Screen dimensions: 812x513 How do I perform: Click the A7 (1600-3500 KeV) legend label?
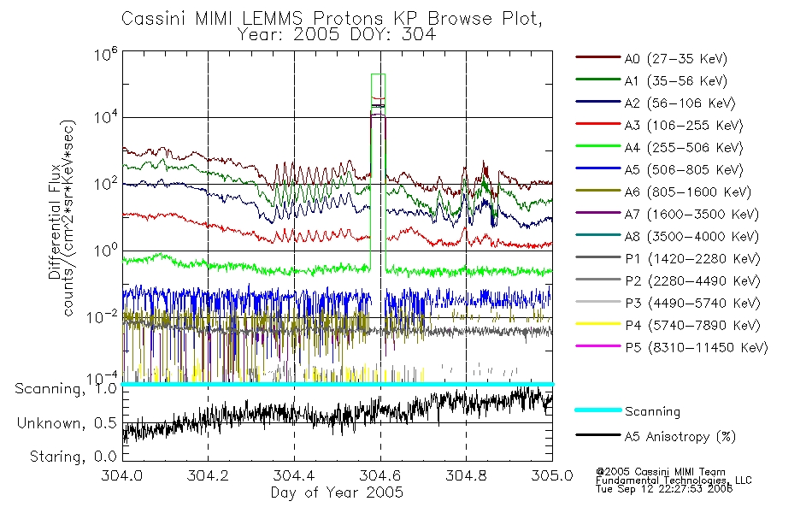click(x=691, y=215)
